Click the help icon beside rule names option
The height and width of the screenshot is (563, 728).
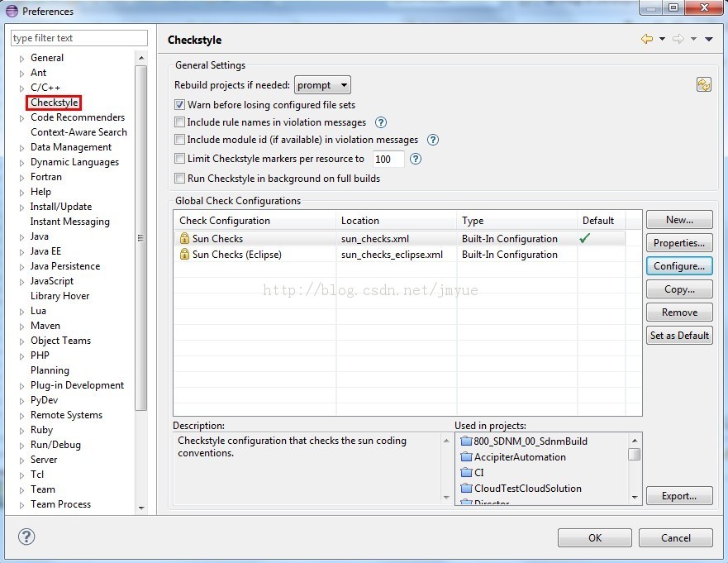pyautogui.click(x=381, y=122)
